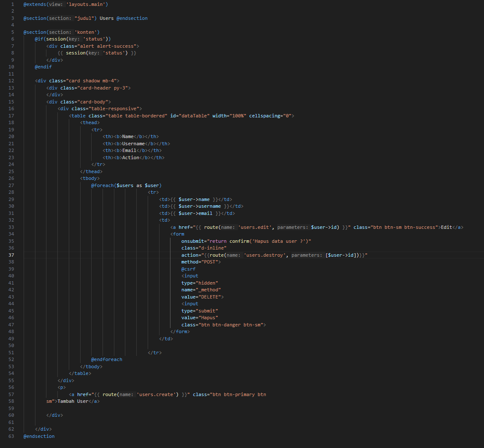Click the @endsection directive on the last line
484x448 pixels.
tap(39, 436)
